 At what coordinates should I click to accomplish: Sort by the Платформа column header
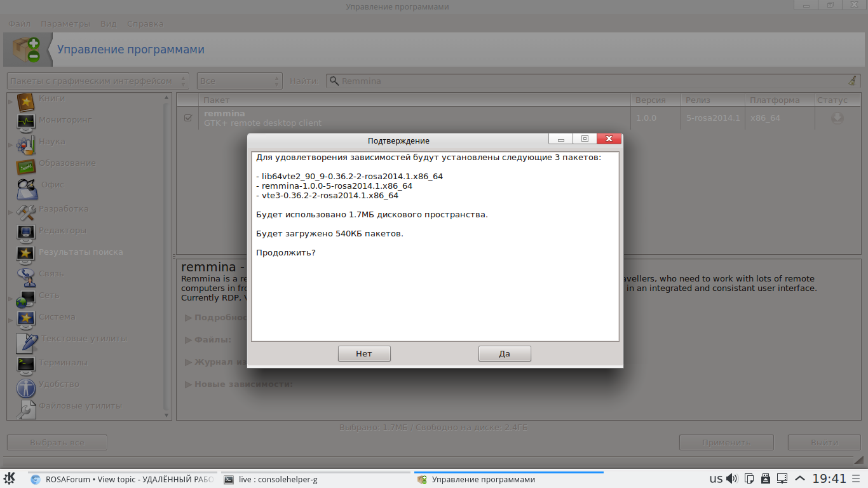click(780, 100)
